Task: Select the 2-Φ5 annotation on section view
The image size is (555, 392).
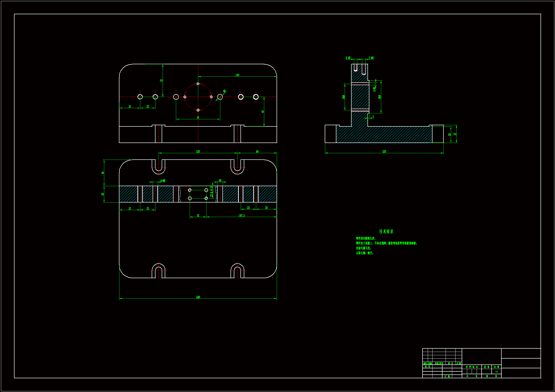Action: (x=371, y=58)
